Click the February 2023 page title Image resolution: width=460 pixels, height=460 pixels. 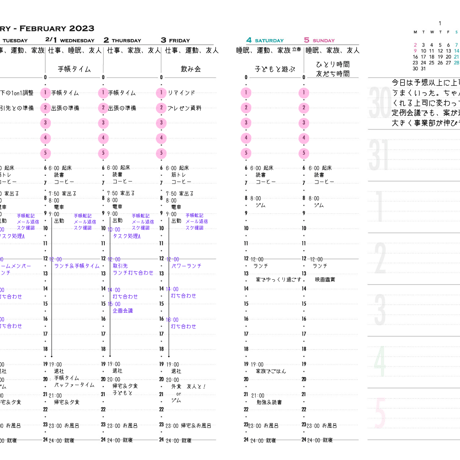pyautogui.click(x=47, y=28)
